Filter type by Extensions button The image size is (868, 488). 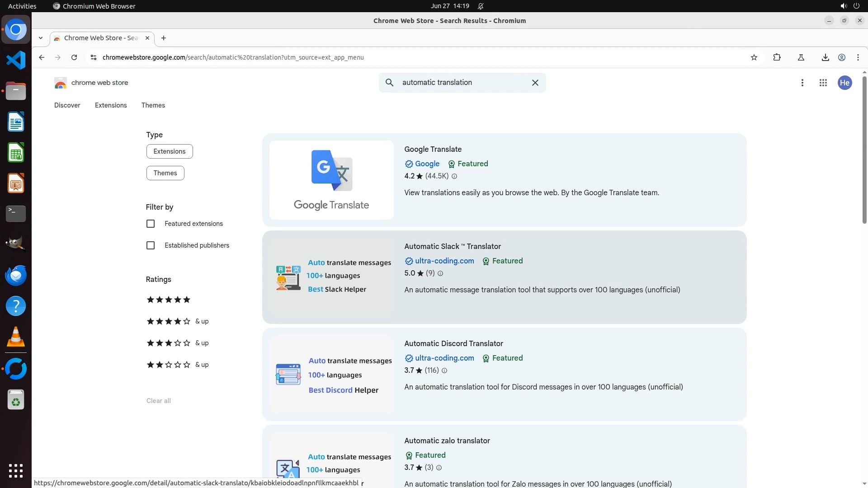[169, 151]
